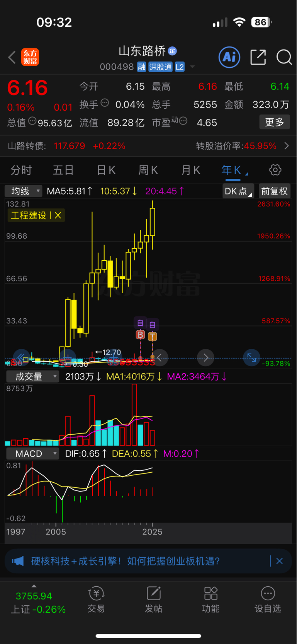Open the 成交量 indicator dropdown
The width and height of the screenshot is (297, 644).
click(32, 376)
